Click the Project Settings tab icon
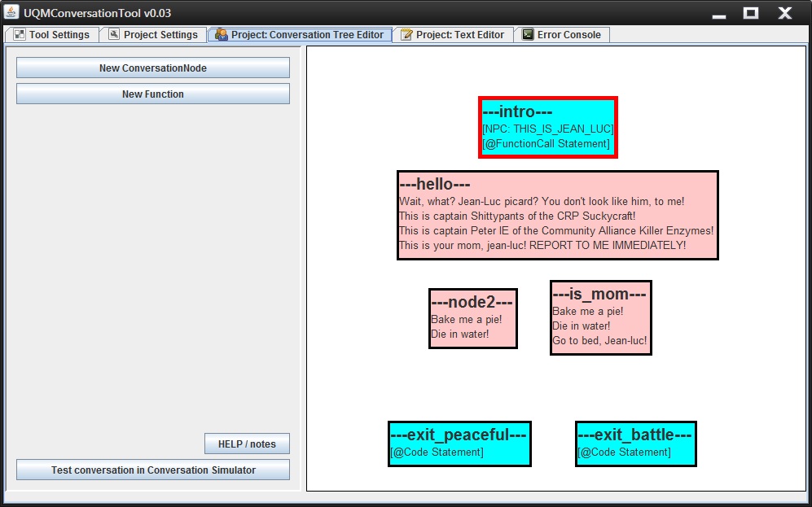 (114, 35)
